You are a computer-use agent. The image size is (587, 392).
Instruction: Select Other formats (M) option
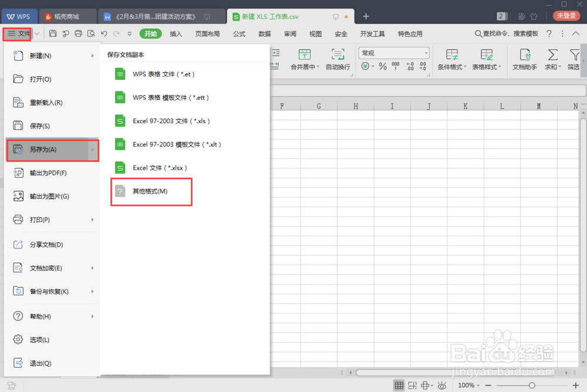[x=151, y=191]
